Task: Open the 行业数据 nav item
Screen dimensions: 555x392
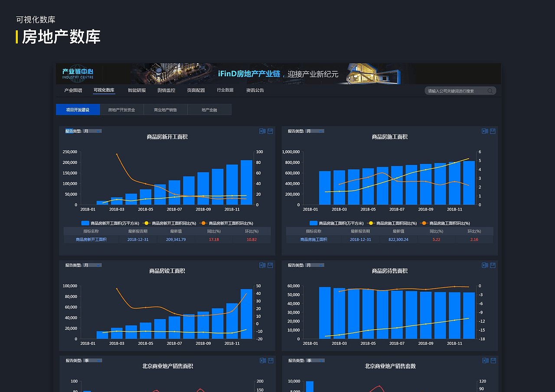Action: pos(225,90)
